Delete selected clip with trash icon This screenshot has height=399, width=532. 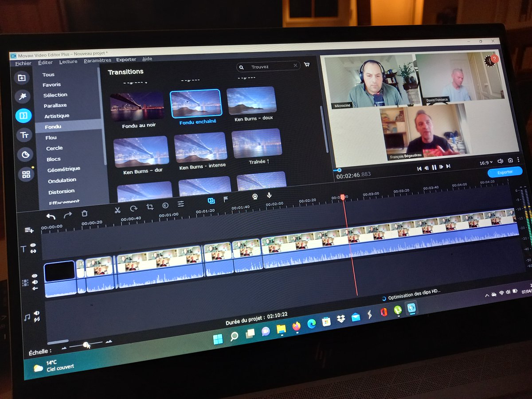84,213
